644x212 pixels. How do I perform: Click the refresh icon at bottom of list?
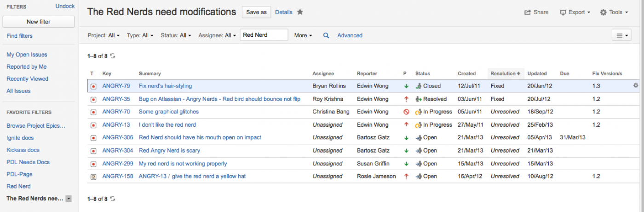click(x=113, y=199)
